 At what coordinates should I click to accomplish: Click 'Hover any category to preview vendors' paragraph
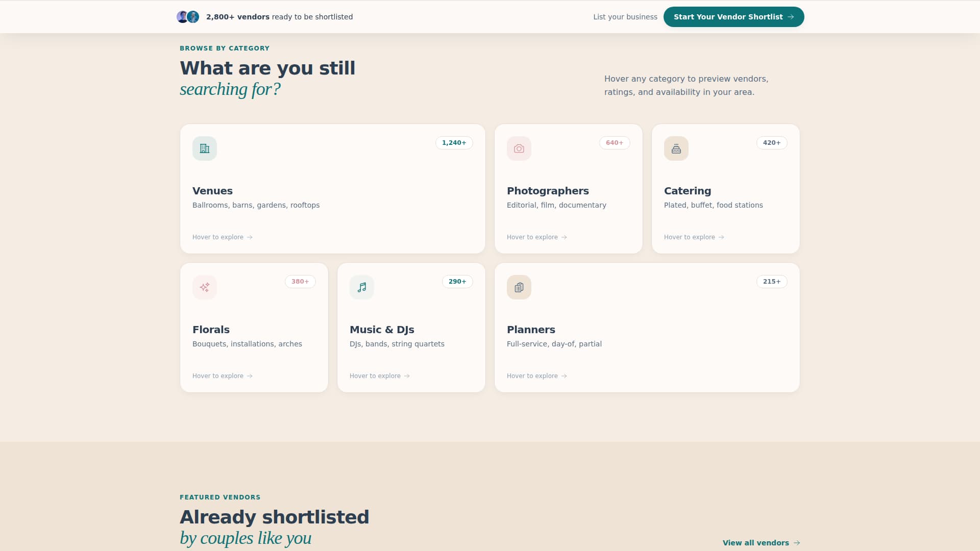point(686,85)
